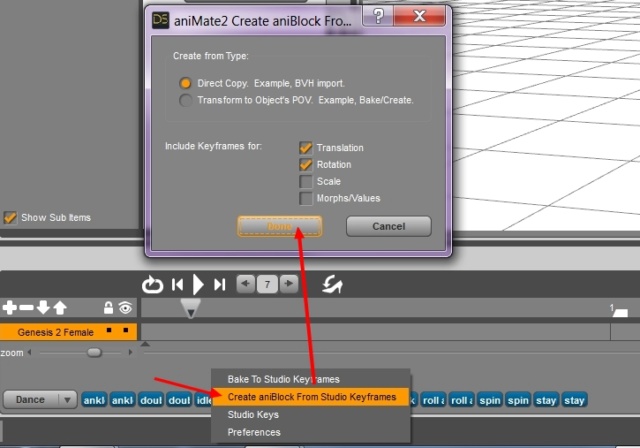Screen dimensions: 640x448
Task: Step back one frame with the left arrow
Action: 246,284
